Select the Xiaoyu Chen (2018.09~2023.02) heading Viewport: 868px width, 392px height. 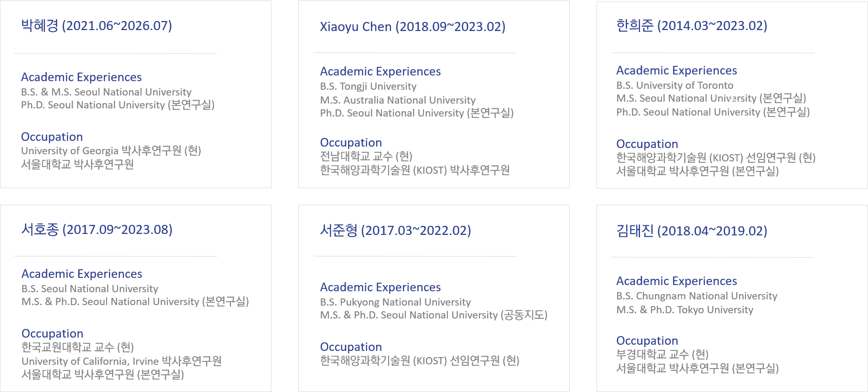412,27
